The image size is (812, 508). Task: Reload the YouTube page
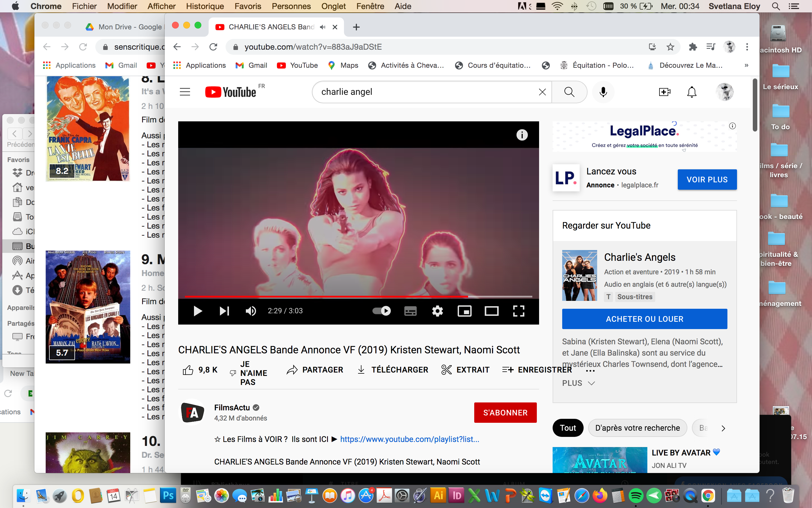(213, 47)
